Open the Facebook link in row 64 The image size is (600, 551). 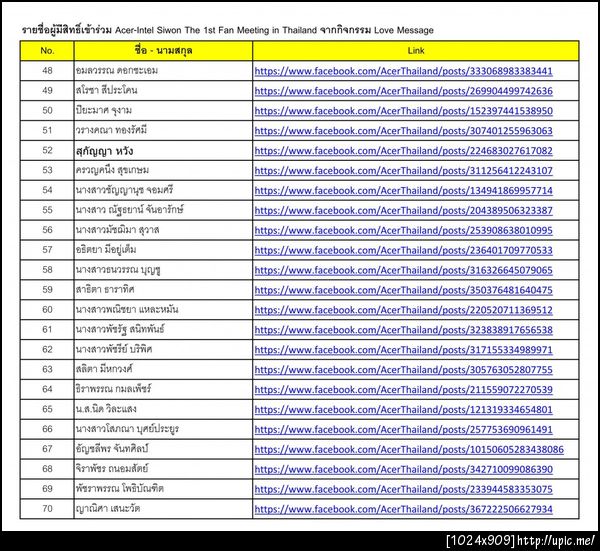(x=403, y=390)
